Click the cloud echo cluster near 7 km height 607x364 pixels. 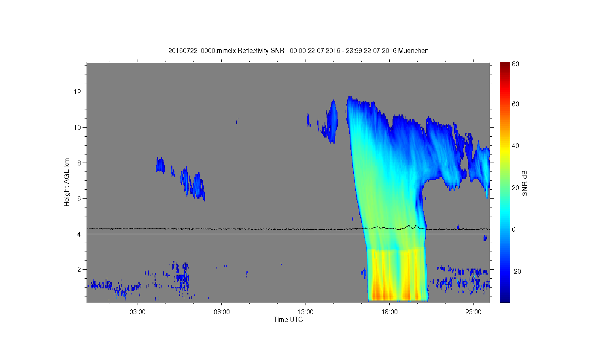click(x=193, y=184)
